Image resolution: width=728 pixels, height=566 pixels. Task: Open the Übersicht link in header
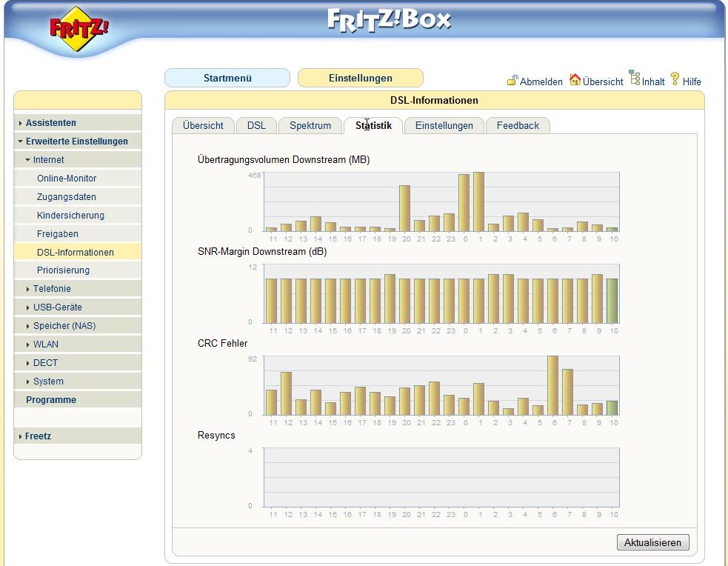coord(603,81)
